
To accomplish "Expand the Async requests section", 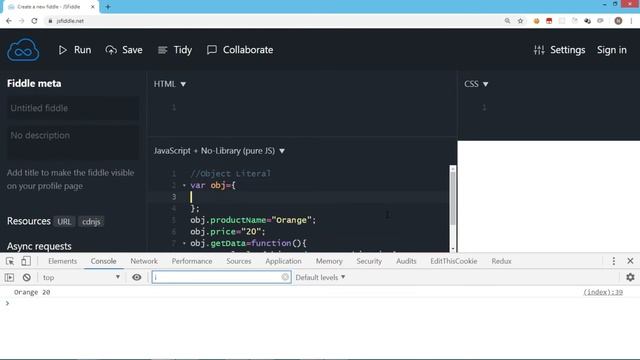I will tap(39, 246).
